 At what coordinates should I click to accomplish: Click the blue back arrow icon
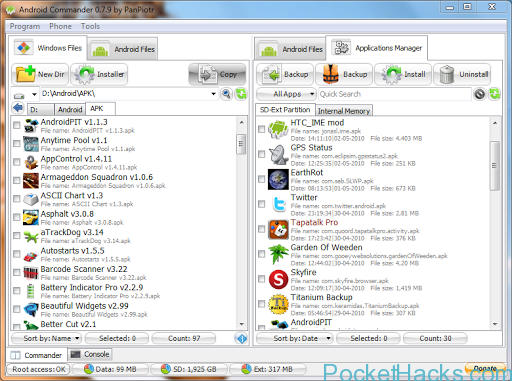[x=18, y=108]
